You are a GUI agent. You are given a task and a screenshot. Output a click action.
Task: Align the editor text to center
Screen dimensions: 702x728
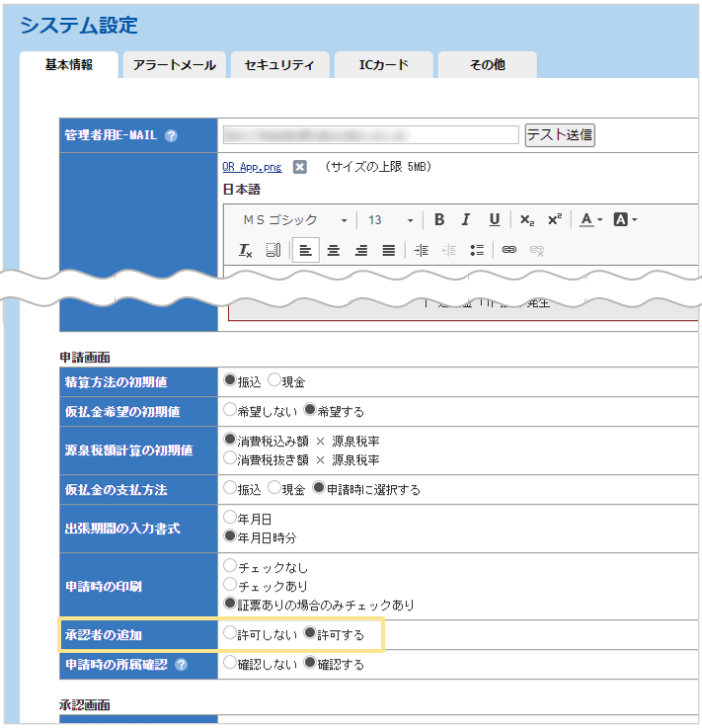click(334, 250)
